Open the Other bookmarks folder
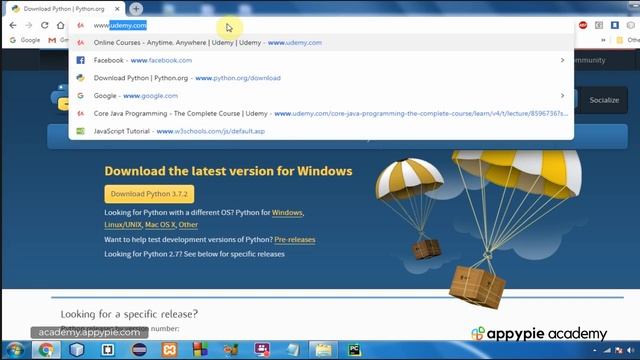 [x=628, y=40]
